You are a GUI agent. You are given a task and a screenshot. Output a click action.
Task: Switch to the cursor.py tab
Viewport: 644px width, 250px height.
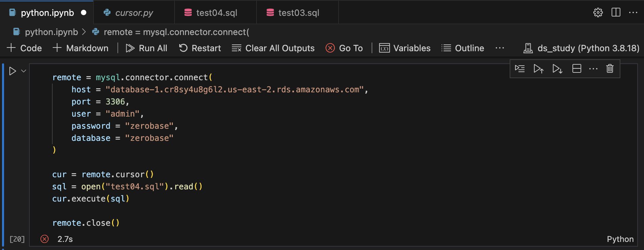pyautogui.click(x=134, y=13)
